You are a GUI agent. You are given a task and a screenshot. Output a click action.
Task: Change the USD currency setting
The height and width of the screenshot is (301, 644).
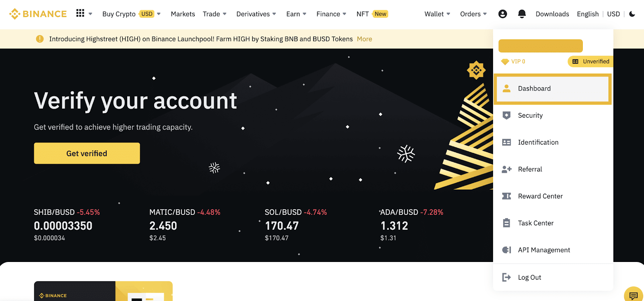613,14
